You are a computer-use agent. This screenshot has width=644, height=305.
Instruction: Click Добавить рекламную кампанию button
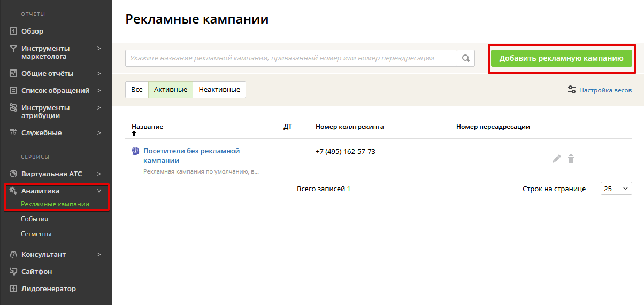[561, 58]
